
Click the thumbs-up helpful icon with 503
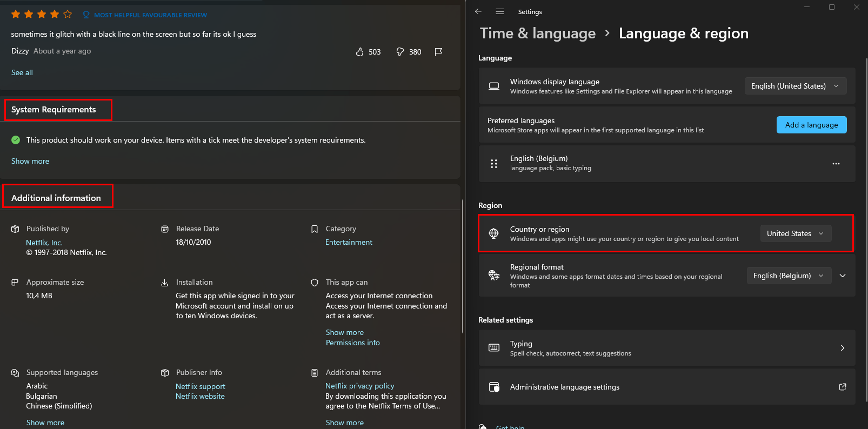pyautogui.click(x=360, y=52)
